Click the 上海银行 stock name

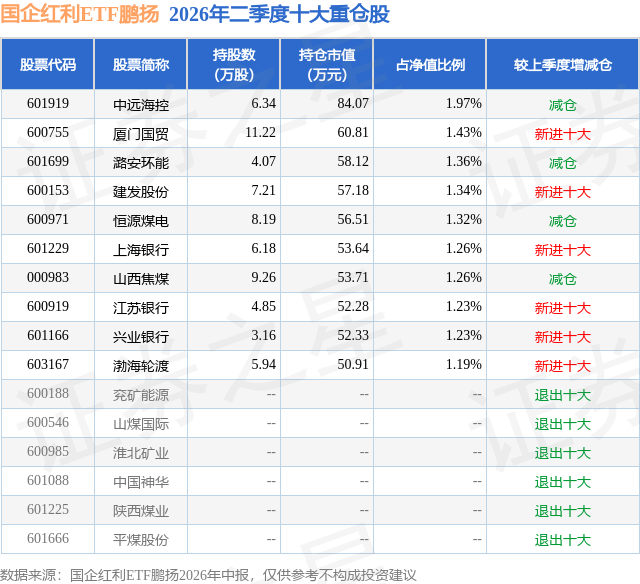point(141,250)
